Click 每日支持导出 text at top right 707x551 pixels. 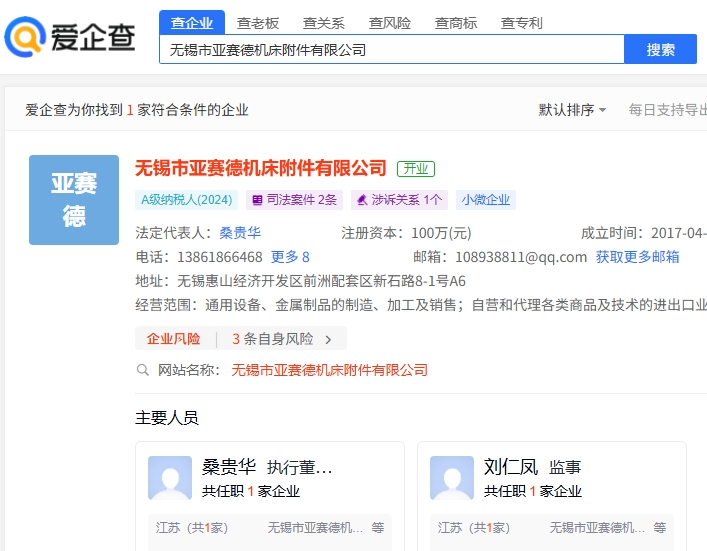pyautogui.click(x=668, y=110)
